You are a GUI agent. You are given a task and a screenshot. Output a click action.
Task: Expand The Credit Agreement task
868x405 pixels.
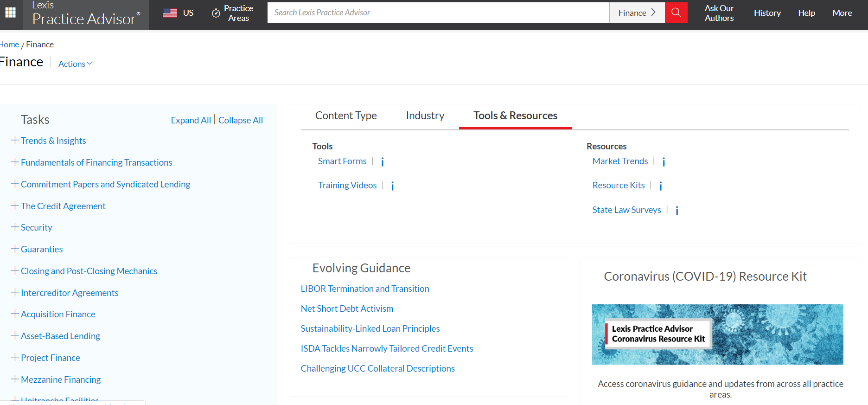pyautogui.click(x=15, y=206)
